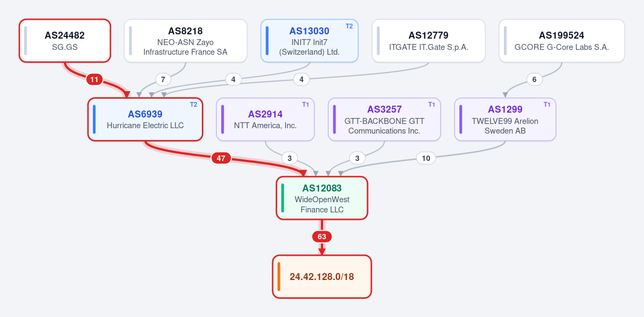The image size is (644, 317).
Task: Select the AS6939 Hurricane Electric node
Action: click(145, 119)
